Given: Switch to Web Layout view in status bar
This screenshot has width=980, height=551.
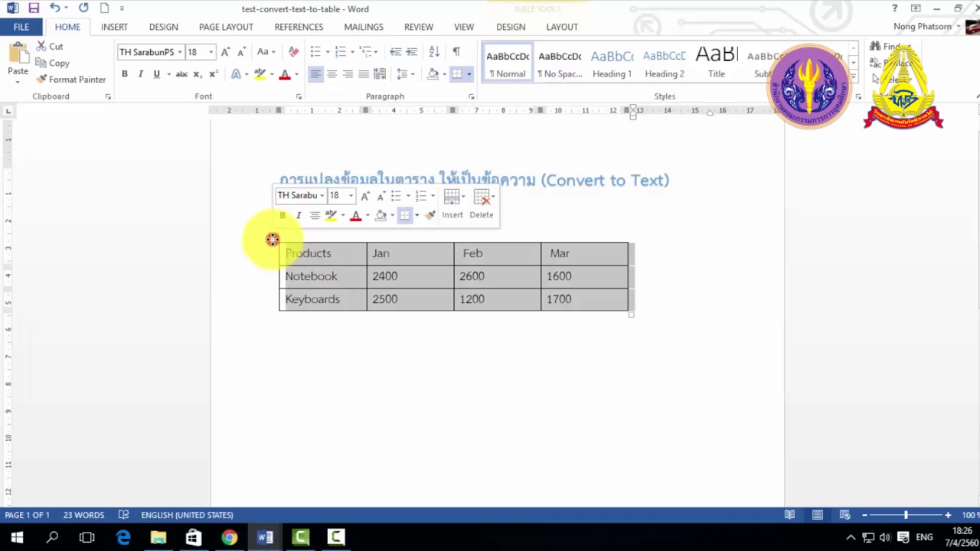Looking at the screenshot, I should click(845, 515).
